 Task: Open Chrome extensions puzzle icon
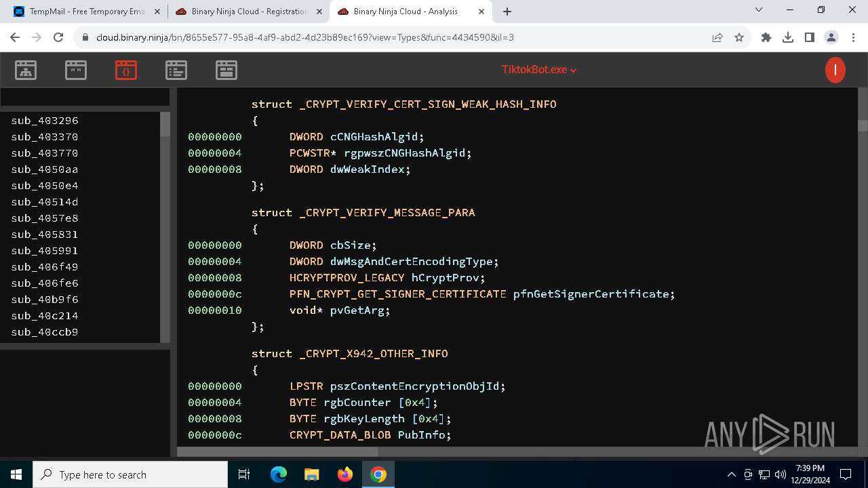(766, 38)
